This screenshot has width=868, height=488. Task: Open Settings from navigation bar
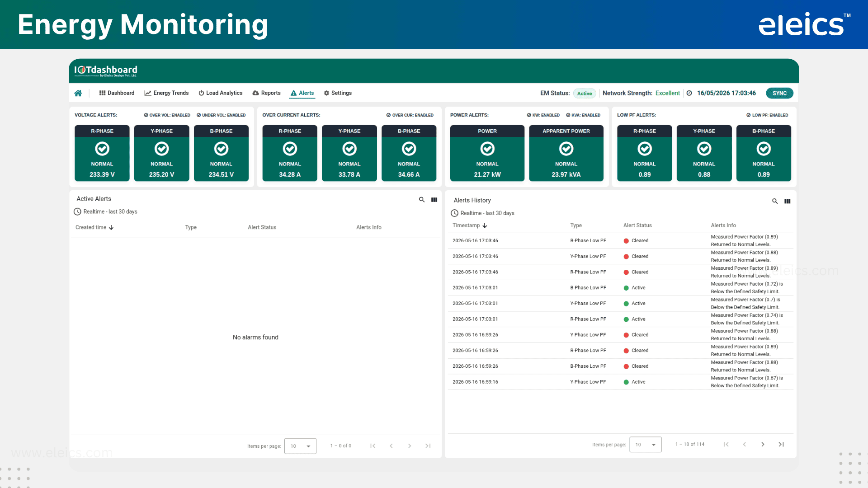click(337, 93)
